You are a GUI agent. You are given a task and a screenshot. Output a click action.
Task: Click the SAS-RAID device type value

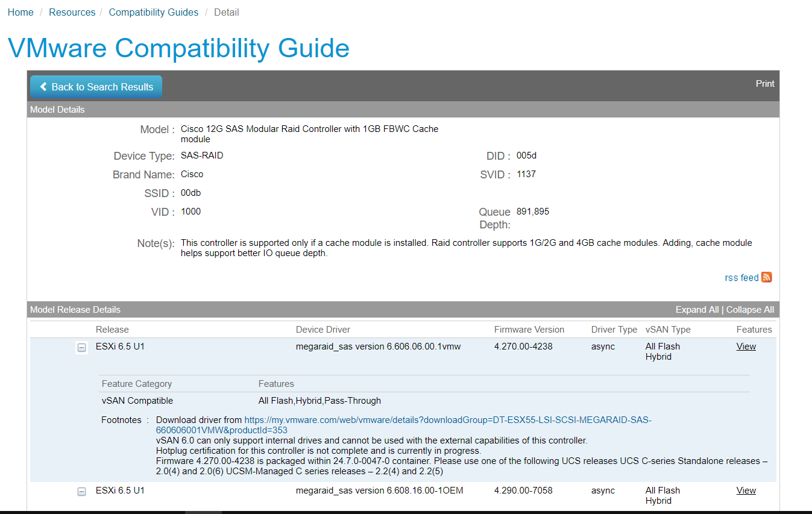click(202, 155)
